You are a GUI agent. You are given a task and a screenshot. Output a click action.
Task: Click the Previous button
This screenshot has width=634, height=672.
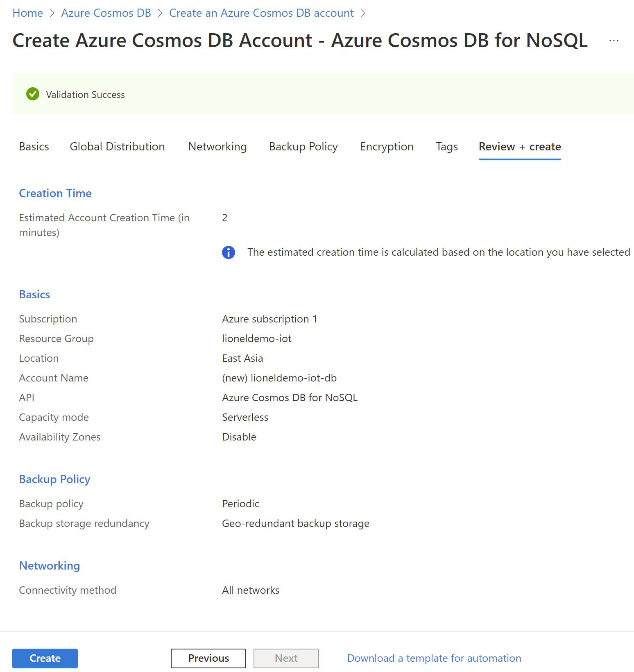208,658
